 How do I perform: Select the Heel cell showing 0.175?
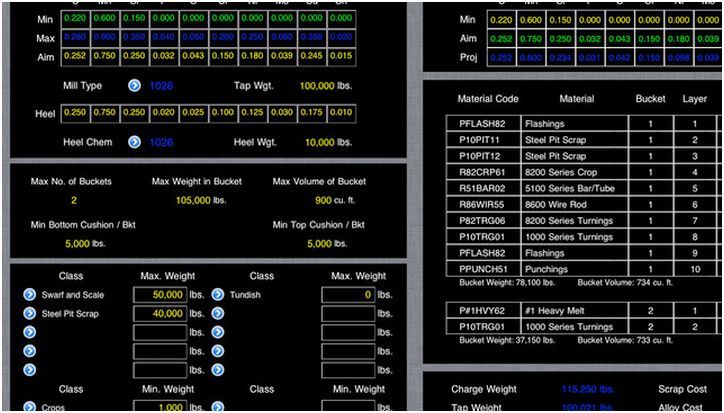coord(316,112)
